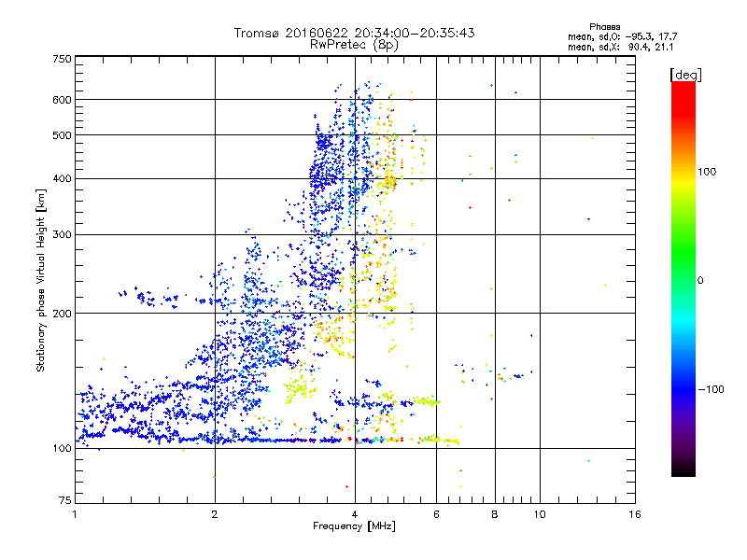Image resolution: width=747 pixels, height=560 pixels.
Task: Click the 'Frequency [MHz]' axis title
Action: click(354, 526)
